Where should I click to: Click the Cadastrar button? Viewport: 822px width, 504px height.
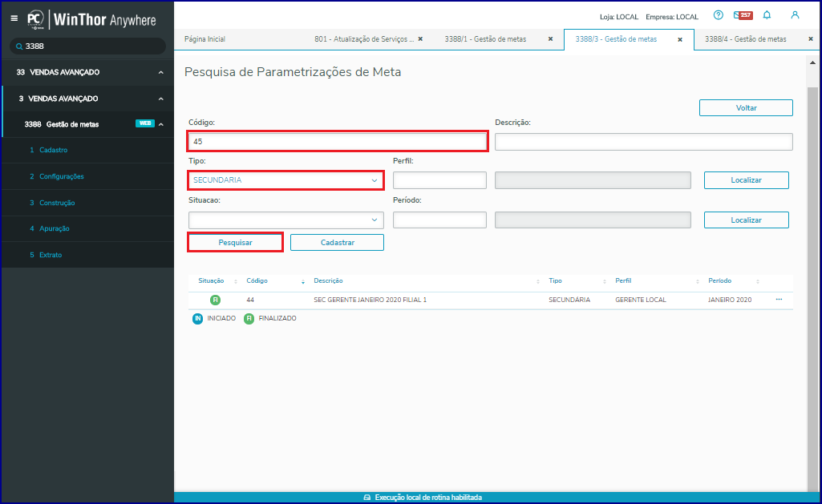click(337, 243)
